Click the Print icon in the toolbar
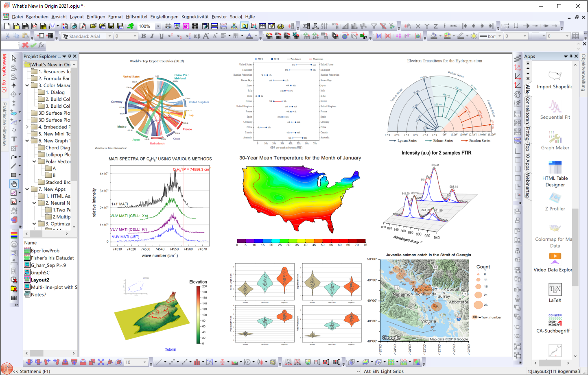The height and width of the screenshot is (375, 588). coord(168,25)
